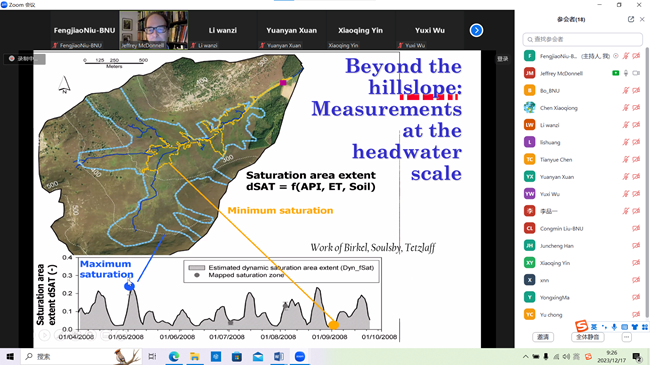The image size is (650, 365).
Task: Click the participant search field
Action: click(582, 39)
